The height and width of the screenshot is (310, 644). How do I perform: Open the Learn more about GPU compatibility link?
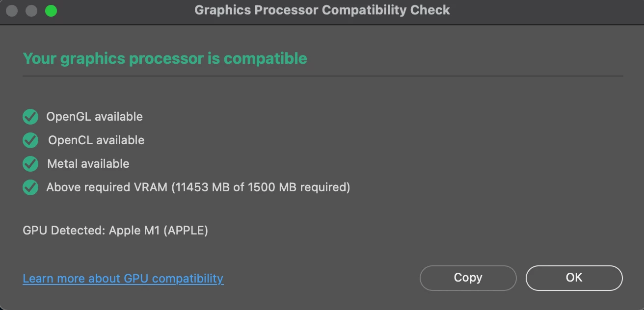coord(123,279)
